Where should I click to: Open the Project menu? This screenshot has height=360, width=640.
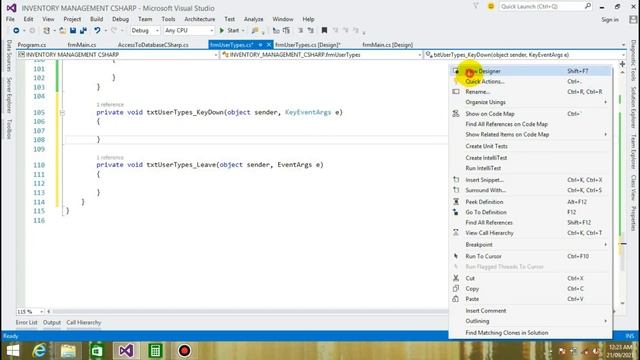click(x=72, y=19)
